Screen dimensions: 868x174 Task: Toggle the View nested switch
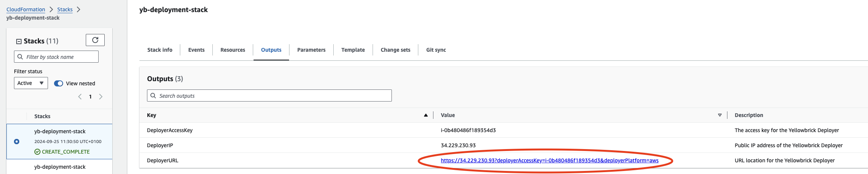[59, 83]
